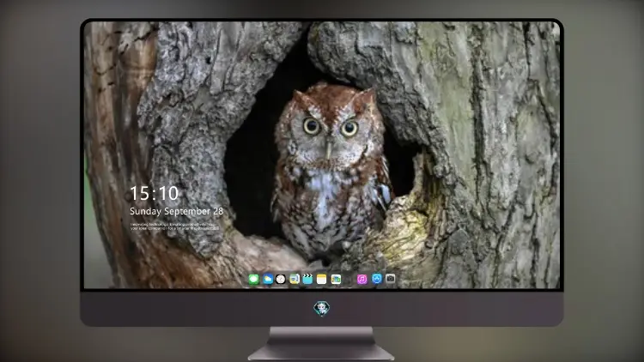The image size is (644, 362).
Task: Open the yellow Notes app in the dock
Action: click(x=322, y=279)
